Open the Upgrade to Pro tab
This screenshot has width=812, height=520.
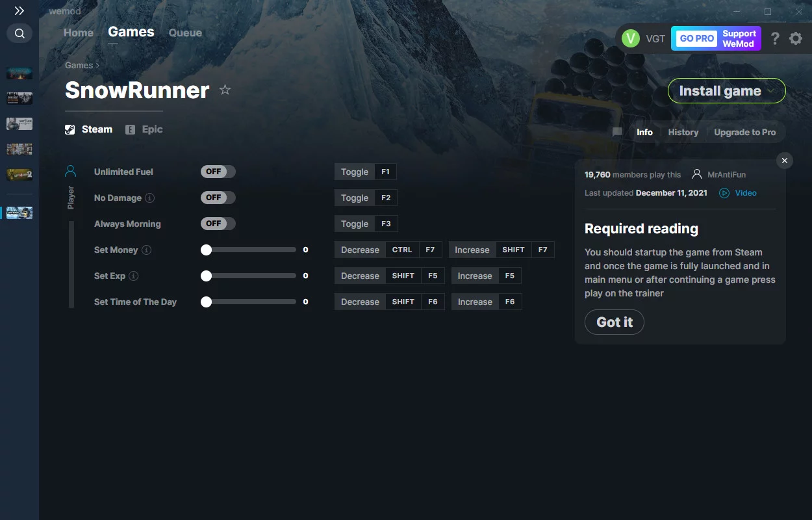coord(745,132)
